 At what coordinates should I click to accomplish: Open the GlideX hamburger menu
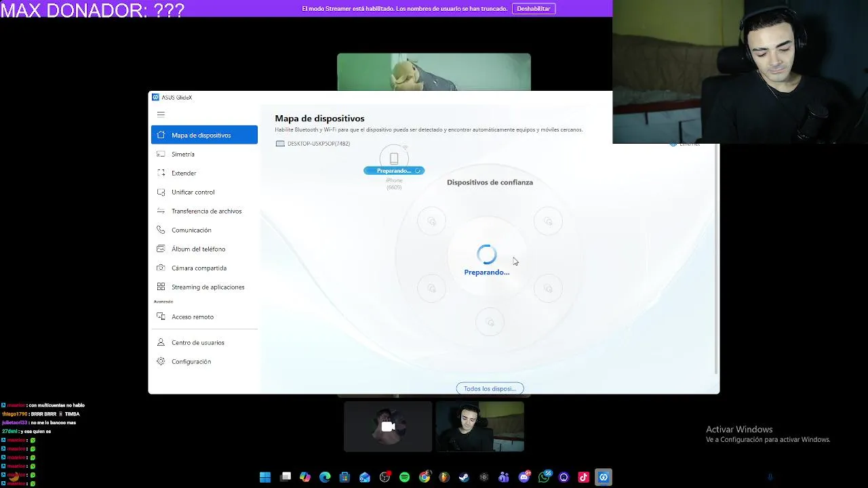coord(161,115)
